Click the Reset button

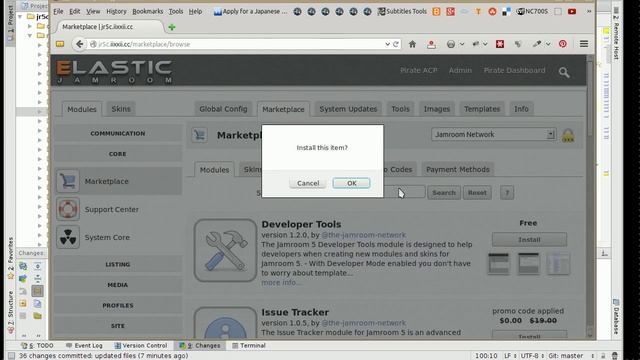(477, 193)
